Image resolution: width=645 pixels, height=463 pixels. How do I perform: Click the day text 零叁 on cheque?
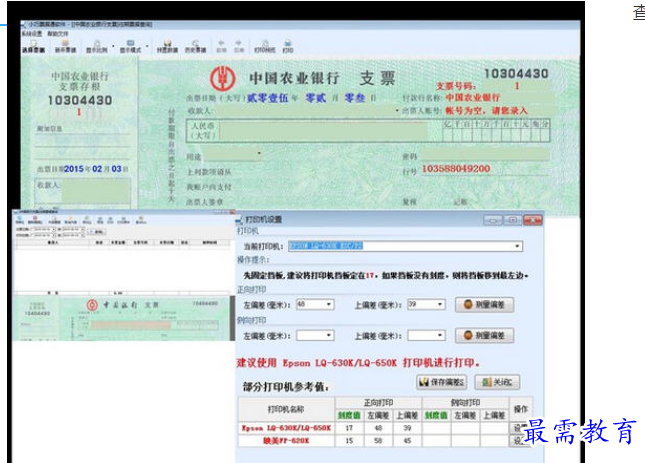(x=355, y=98)
